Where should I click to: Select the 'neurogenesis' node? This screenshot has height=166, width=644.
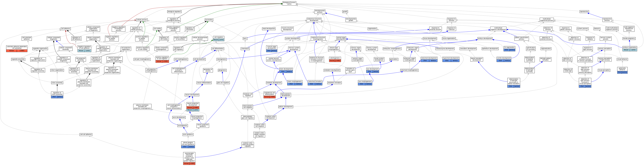pos(222,59)
